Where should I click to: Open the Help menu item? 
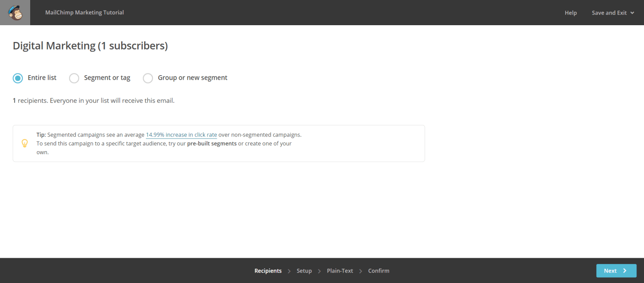[571, 13]
